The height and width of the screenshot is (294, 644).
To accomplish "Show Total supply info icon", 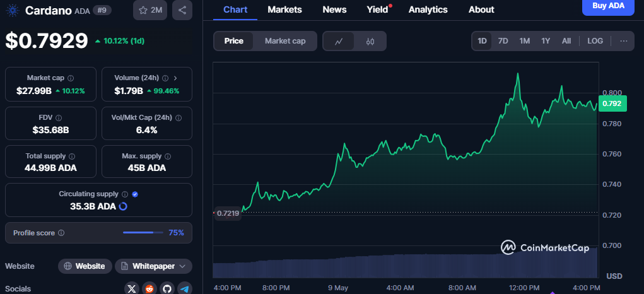I will tap(73, 156).
